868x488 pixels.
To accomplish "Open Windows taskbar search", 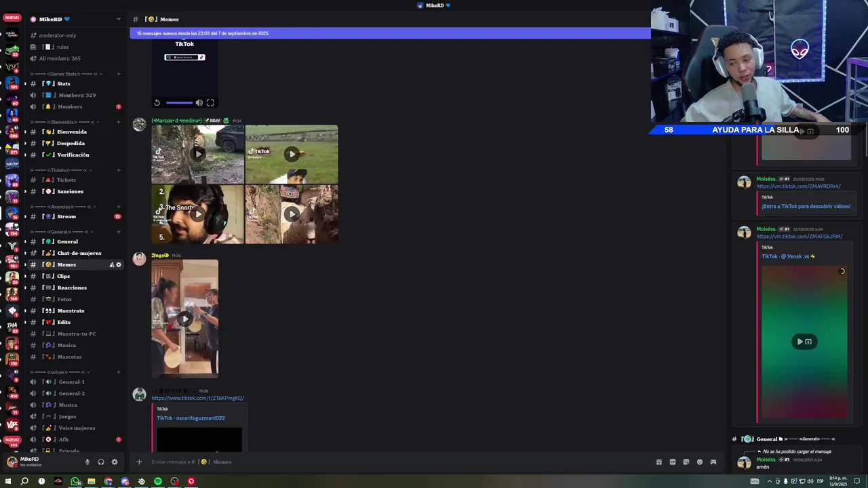I will (x=24, y=481).
